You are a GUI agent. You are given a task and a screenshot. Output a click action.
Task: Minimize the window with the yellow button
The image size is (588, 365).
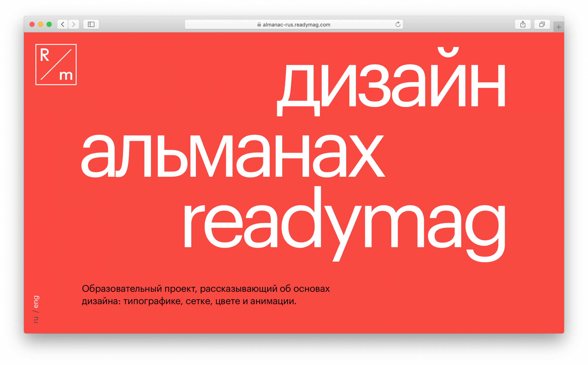(x=41, y=24)
